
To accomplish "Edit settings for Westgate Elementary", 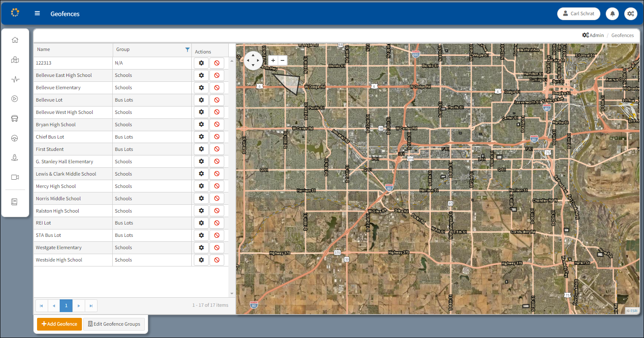I will (201, 248).
